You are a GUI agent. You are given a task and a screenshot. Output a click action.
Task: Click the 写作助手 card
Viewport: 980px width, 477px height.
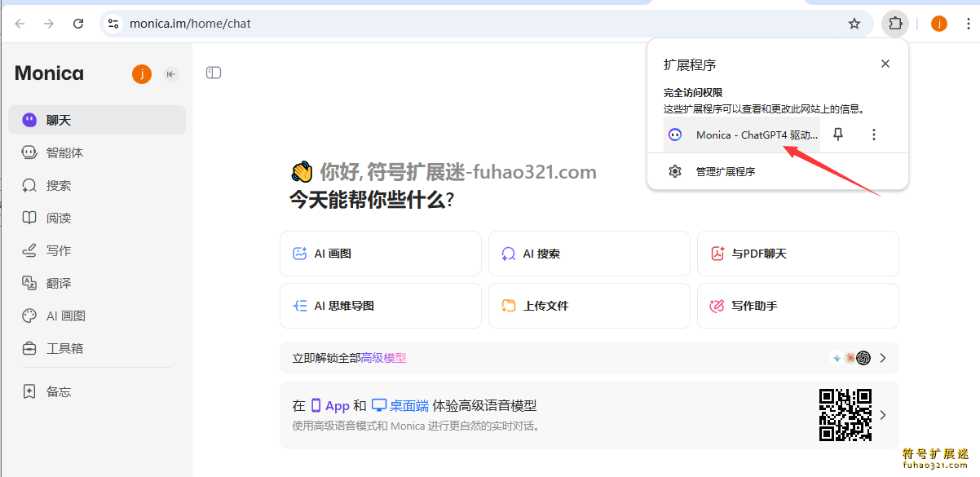[798, 306]
